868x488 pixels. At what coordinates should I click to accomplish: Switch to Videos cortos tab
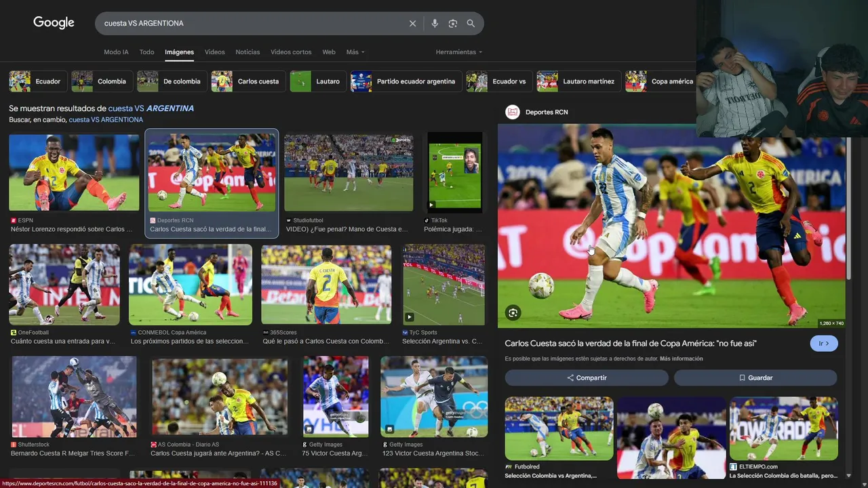(291, 52)
